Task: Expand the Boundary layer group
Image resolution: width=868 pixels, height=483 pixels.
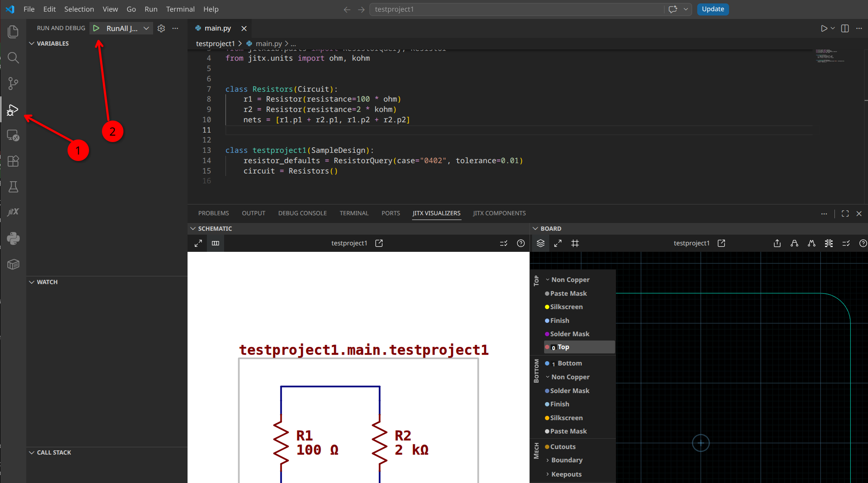Action: click(x=548, y=460)
